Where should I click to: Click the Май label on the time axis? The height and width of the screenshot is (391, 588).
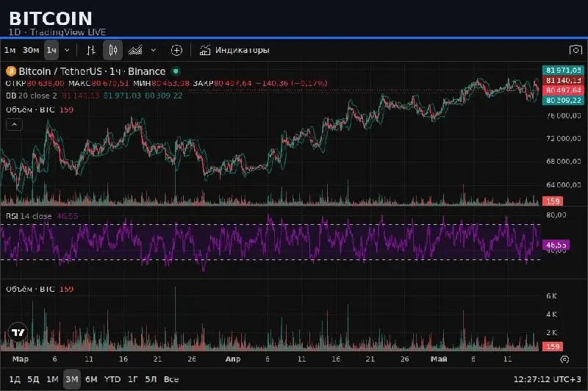coord(439,359)
